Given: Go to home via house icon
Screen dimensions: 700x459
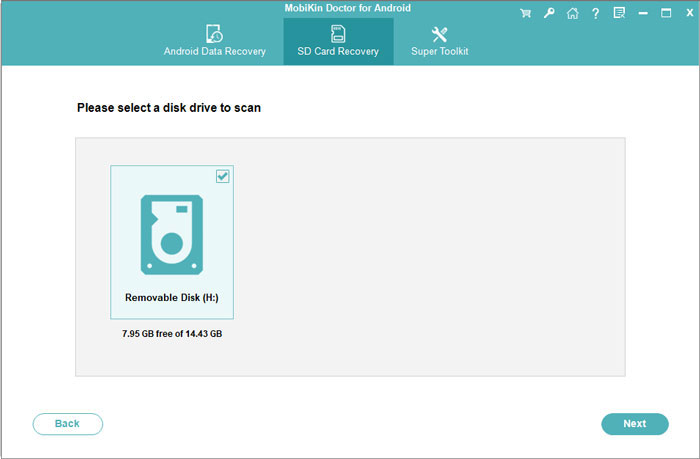Looking at the screenshot, I should coord(572,13).
